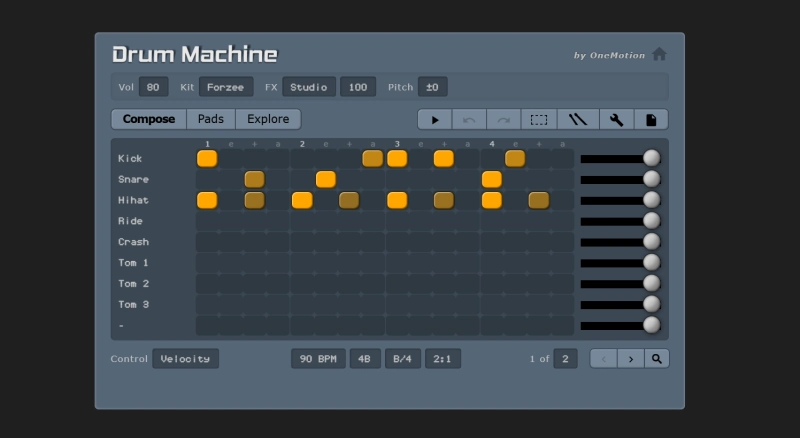Click the undo arrow icon
Viewport: 800px width, 438px height.
(x=469, y=120)
